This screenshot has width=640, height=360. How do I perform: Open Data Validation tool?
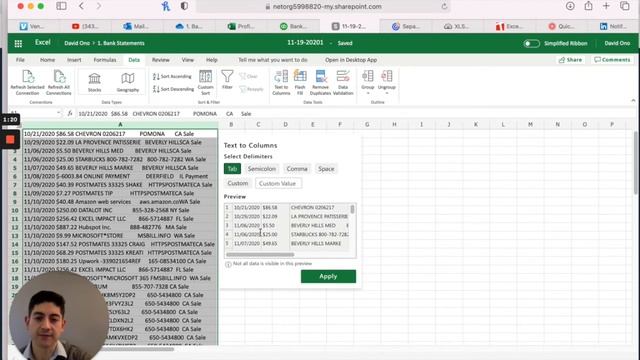343,82
